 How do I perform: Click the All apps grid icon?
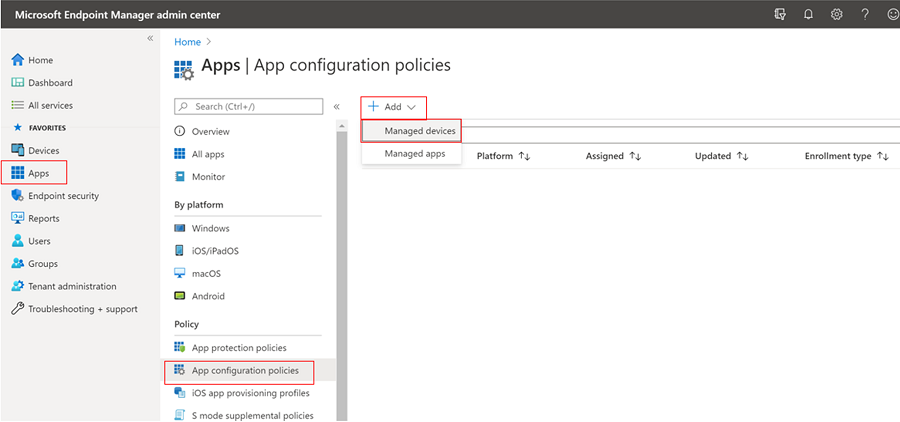(x=180, y=154)
